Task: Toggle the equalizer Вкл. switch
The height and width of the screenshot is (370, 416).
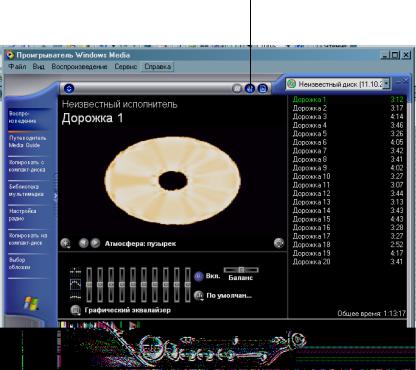Action: pyautogui.click(x=199, y=276)
